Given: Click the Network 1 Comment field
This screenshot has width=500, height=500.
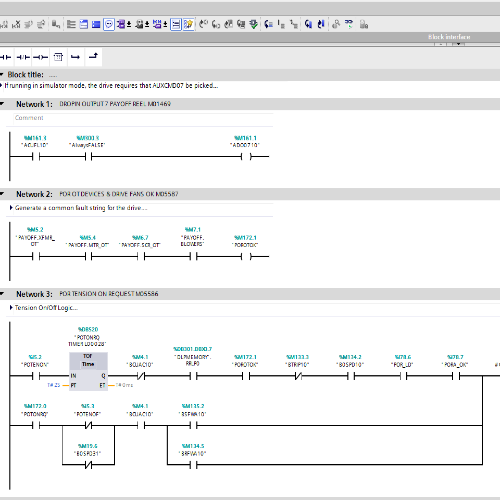Looking at the screenshot, I should click(x=143, y=118).
